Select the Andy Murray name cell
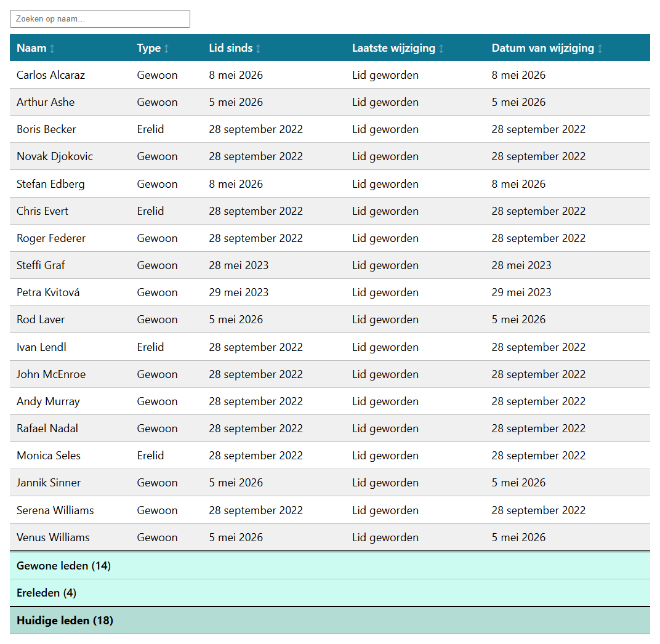This screenshot has height=644, width=660. [49, 401]
